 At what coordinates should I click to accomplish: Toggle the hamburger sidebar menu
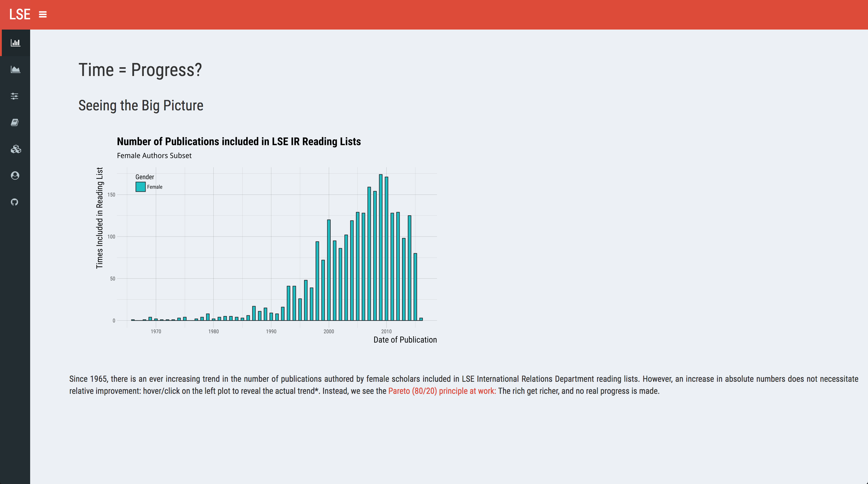(43, 14)
